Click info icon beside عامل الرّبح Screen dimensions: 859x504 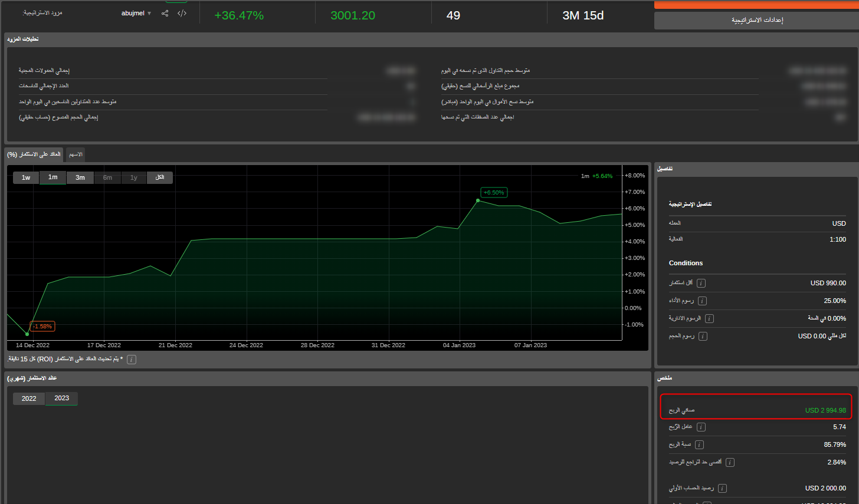[x=701, y=427]
